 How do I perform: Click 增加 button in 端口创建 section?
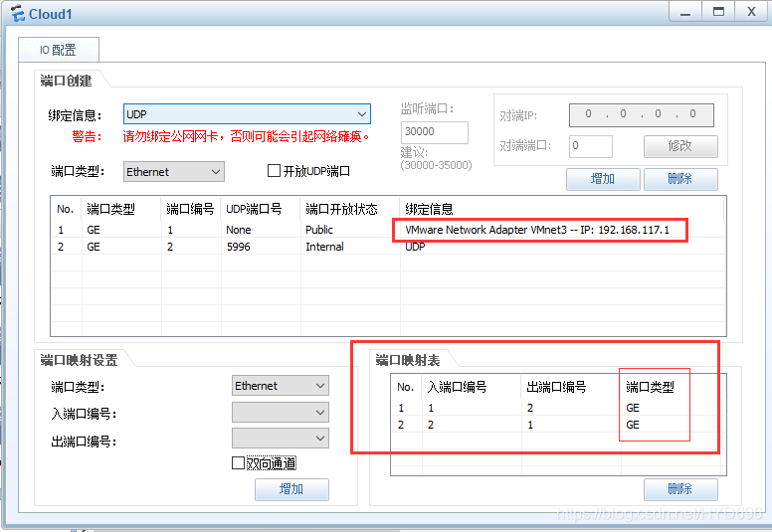(x=603, y=179)
